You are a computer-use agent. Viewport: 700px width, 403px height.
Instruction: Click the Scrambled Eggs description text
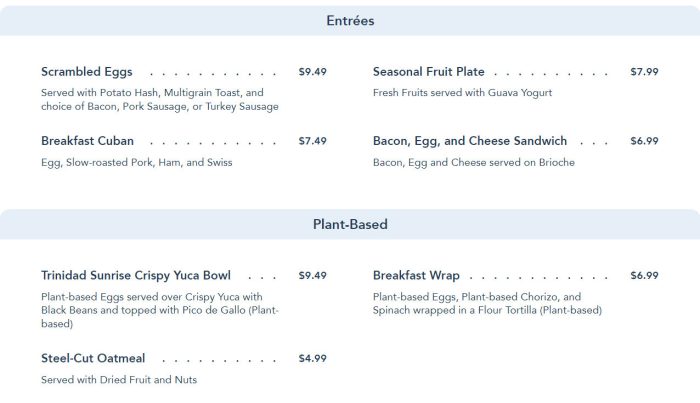pyautogui.click(x=160, y=99)
